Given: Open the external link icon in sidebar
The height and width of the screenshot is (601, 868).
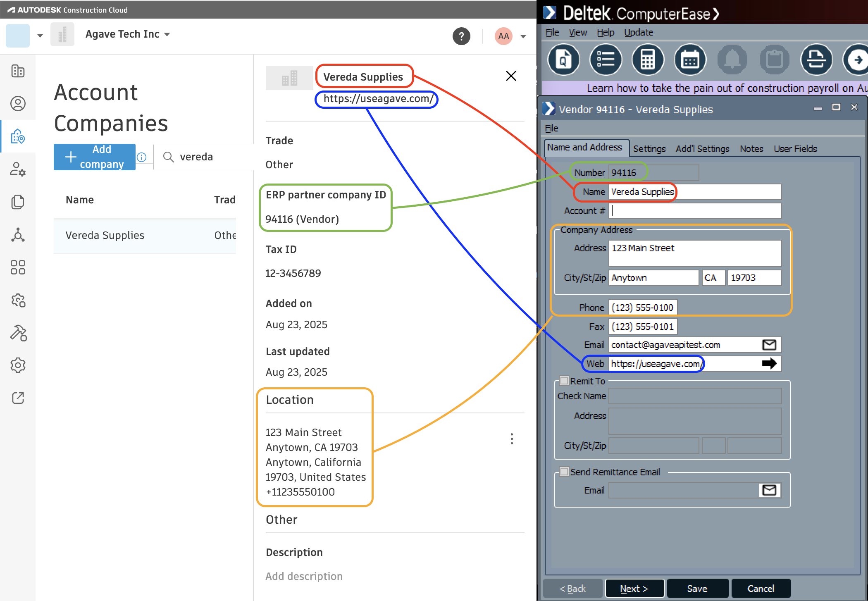Looking at the screenshot, I should pos(18,398).
